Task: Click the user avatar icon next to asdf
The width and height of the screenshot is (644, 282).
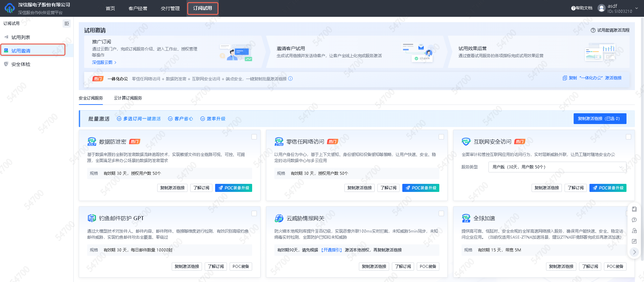Action: pyautogui.click(x=601, y=8)
